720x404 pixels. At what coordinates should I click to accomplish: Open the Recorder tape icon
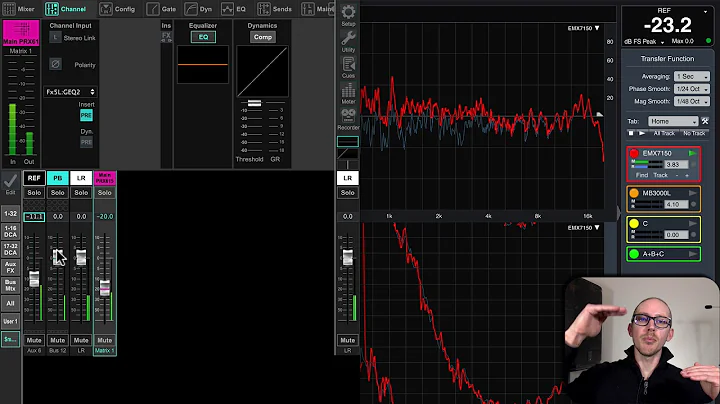349,116
